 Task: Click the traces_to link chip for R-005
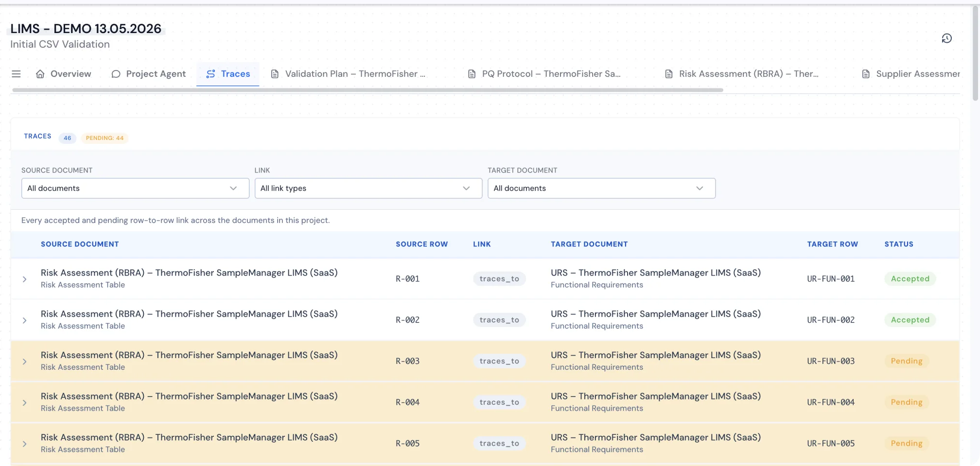[499, 443]
